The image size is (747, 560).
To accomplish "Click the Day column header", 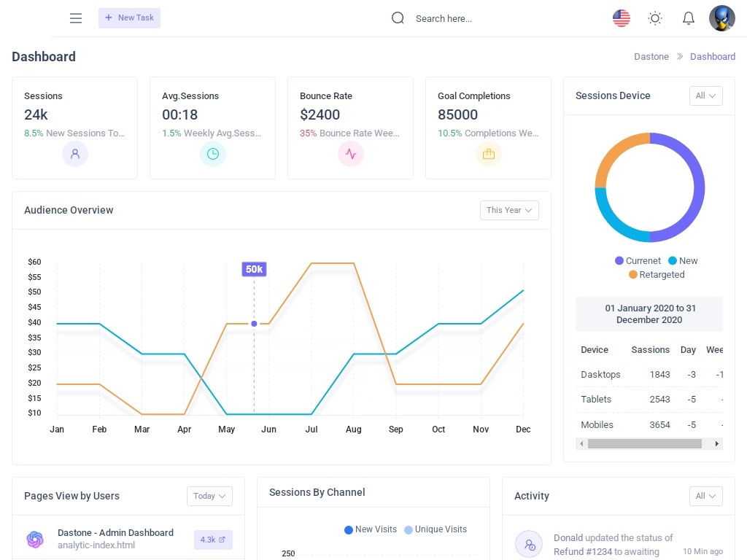I will coord(688,349).
